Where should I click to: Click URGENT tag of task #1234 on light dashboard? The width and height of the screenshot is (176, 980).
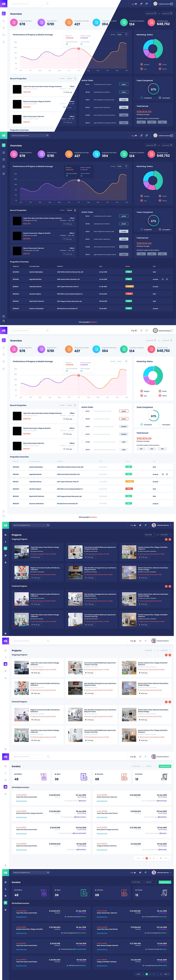(x=124, y=411)
